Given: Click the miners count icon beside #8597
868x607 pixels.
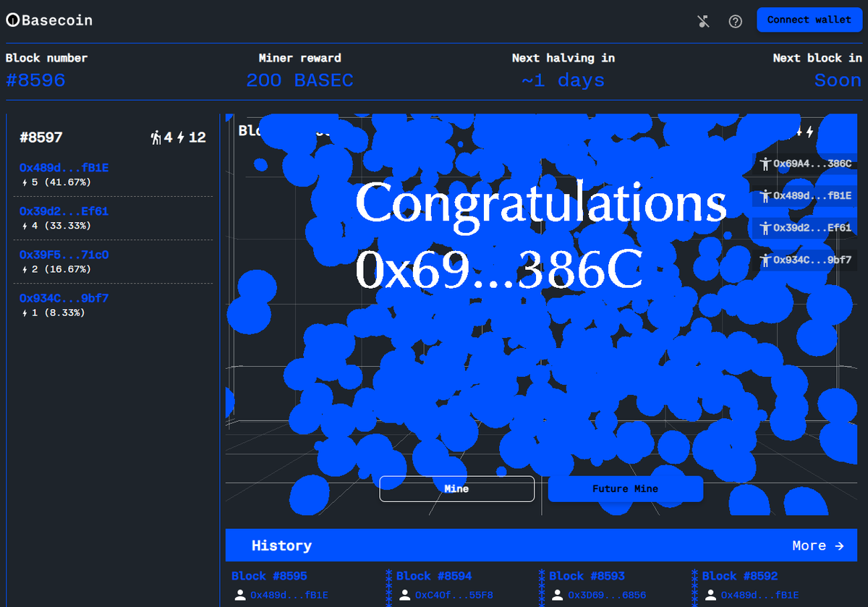Looking at the screenshot, I should click(156, 137).
